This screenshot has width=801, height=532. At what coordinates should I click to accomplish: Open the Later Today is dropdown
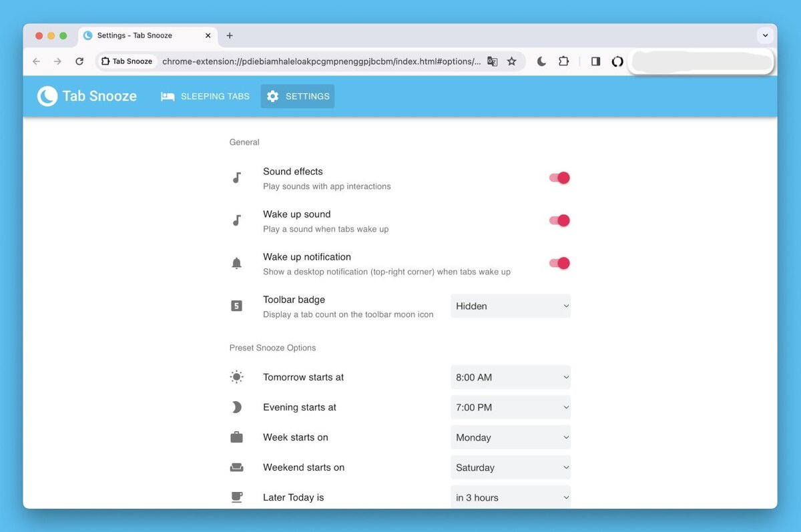(x=511, y=497)
